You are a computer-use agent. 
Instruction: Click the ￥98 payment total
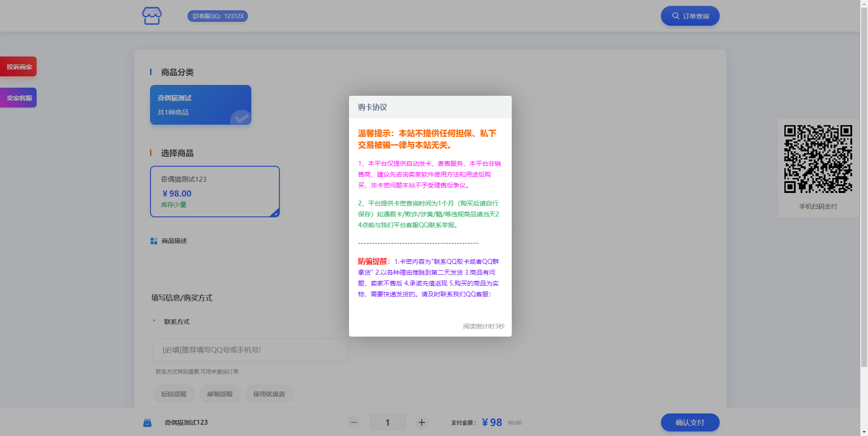click(x=492, y=422)
